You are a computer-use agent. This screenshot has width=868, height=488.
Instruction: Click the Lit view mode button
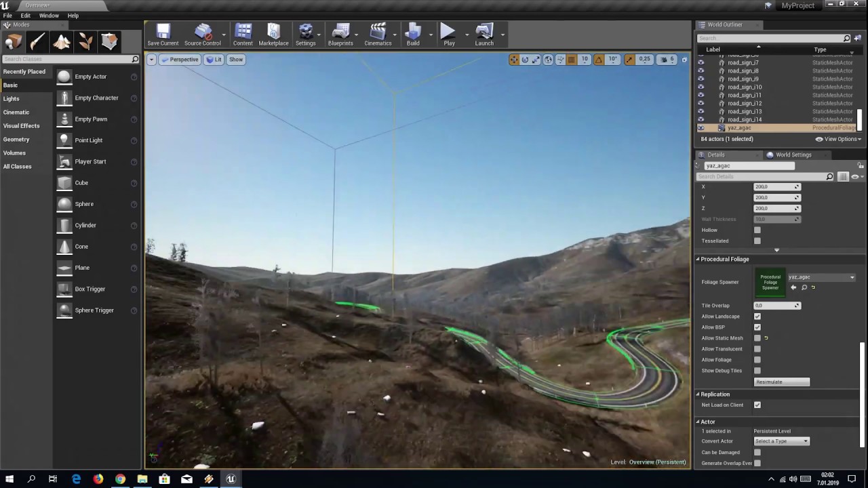(x=214, y=60)
